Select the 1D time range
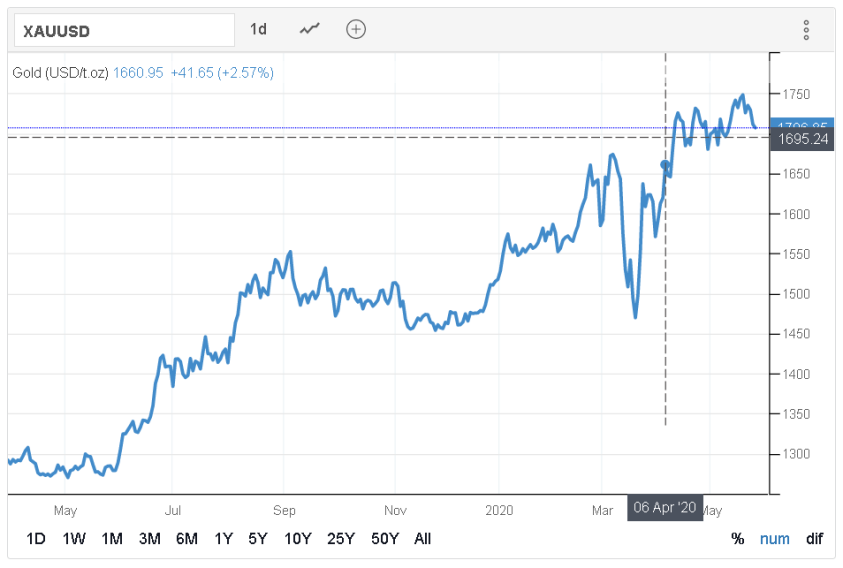The width and height of the screenshot is (843, 568). [36, 539]
